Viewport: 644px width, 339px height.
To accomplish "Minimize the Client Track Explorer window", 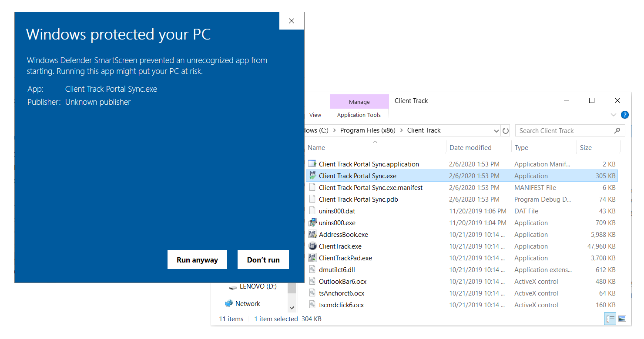I will (566, 100).
